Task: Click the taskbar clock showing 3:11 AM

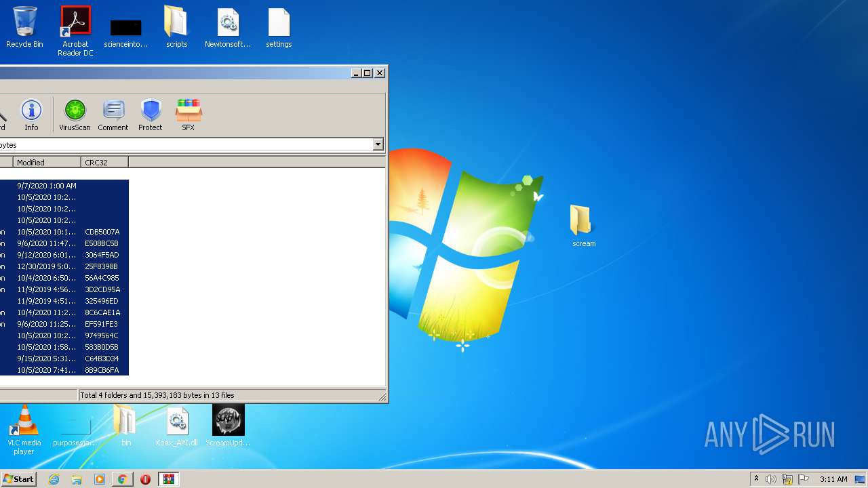Action: [x=833, y=479]
